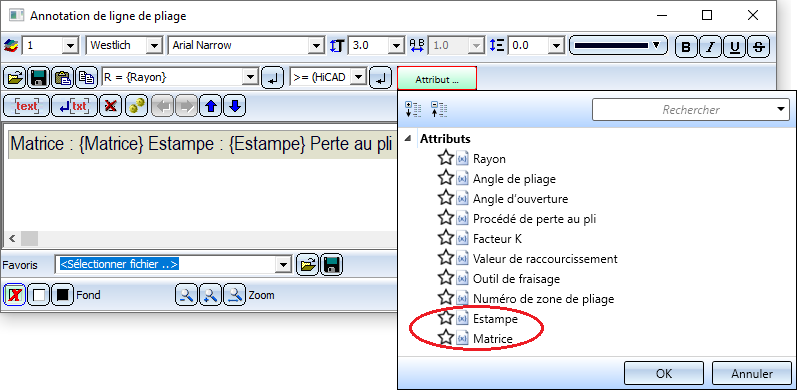
Task: Open the >= (HiCAD symbol dropdown
Action: (359, 78)
